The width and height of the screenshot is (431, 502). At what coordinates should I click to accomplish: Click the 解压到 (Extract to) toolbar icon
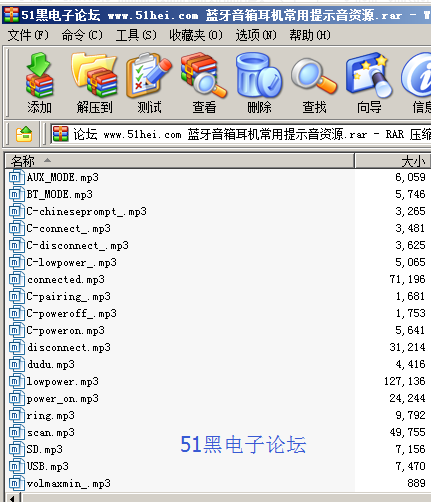94,83
